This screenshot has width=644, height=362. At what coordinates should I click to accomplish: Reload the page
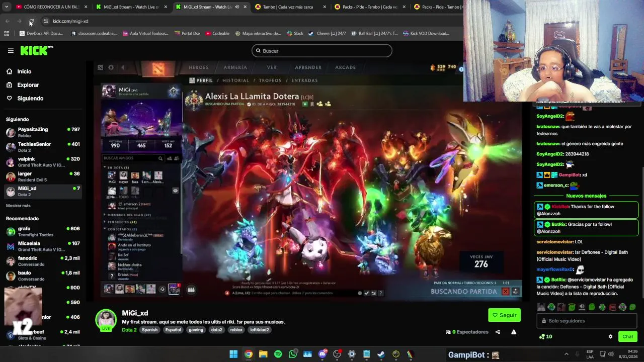point(31,21)
